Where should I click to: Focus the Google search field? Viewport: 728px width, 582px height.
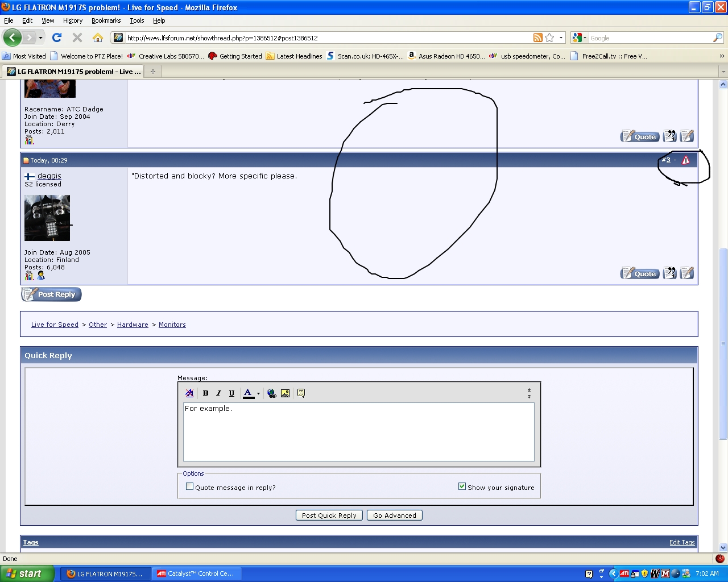click(650, 38)
